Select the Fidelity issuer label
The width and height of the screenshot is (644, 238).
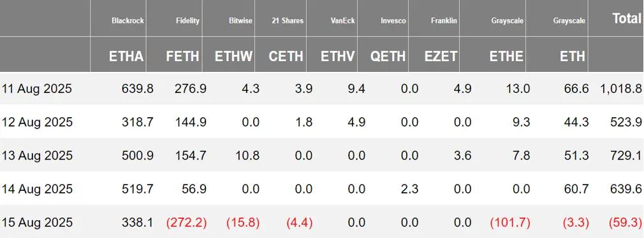pyautogui.click(x=189, y=20)
